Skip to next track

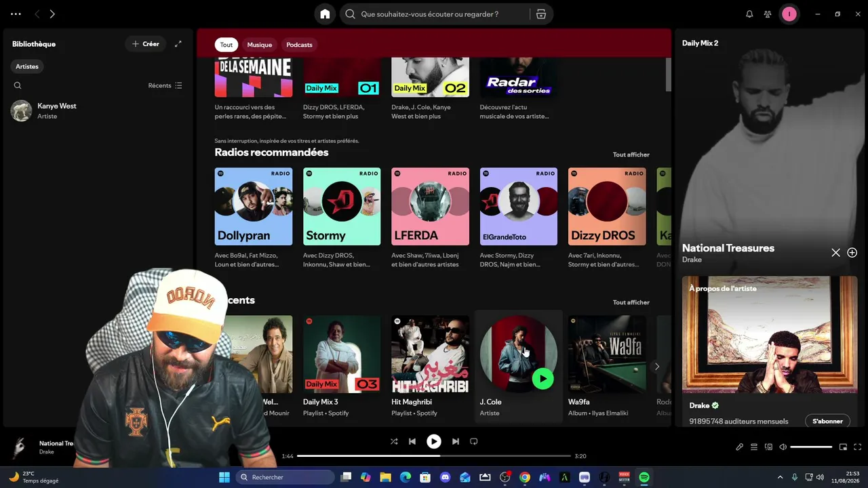coord(456,441)
